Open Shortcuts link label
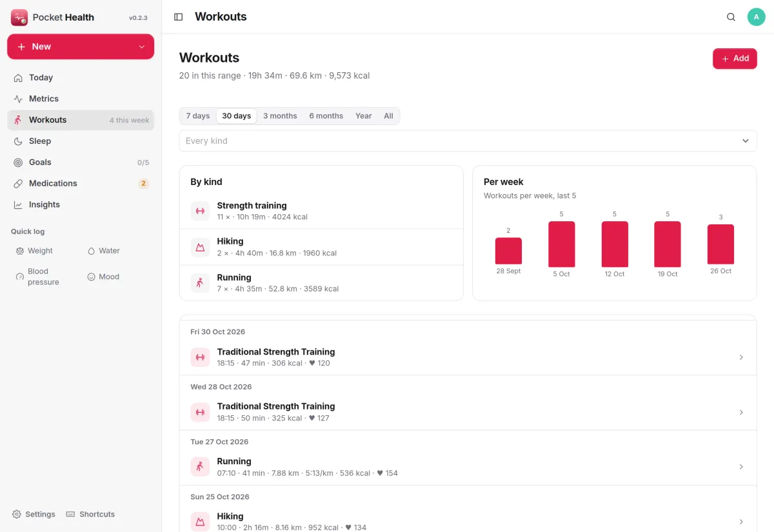Screen dimensions: 774x532 pos(97,514)
